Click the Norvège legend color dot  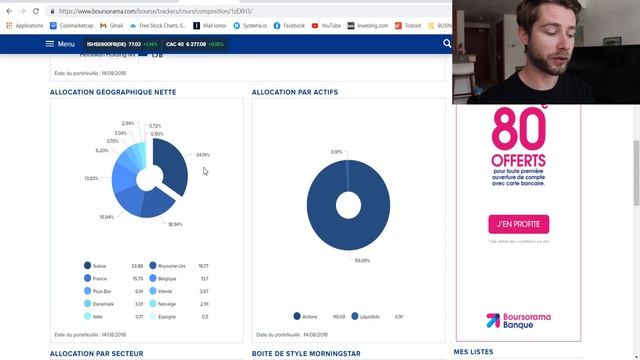pyautogui.click(x=153, y=304)
